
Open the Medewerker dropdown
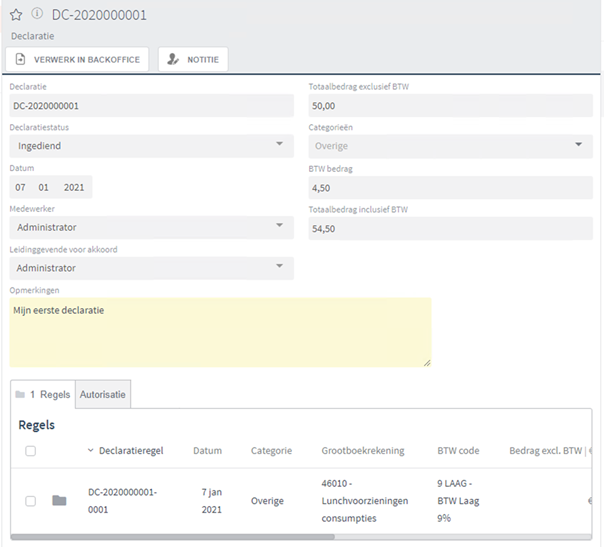(150, 227)
